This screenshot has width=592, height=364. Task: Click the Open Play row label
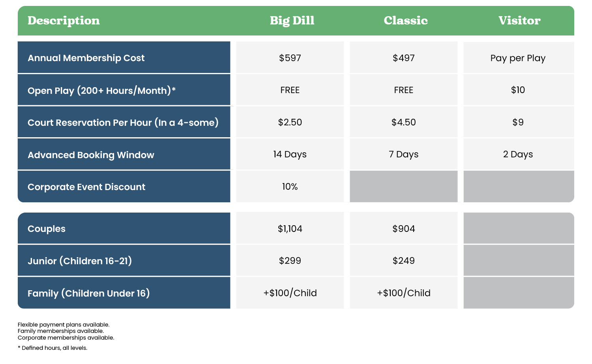(x=101, y=90)
